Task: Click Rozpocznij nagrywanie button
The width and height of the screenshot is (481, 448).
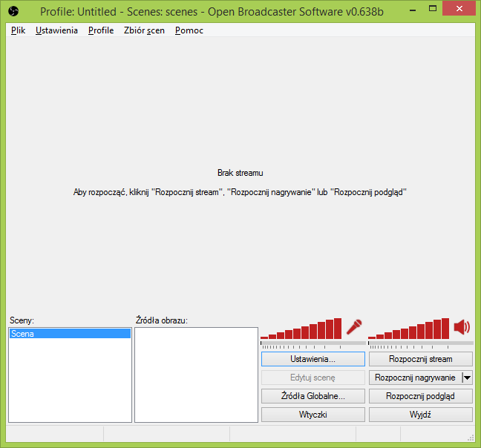Action: tap(415, 378)
